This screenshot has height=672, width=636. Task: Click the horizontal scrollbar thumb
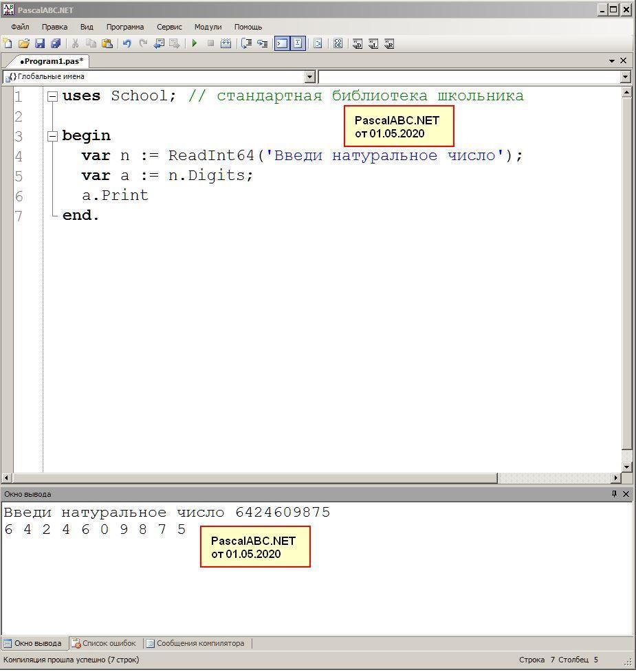pyautogui.click(x=255, y=478)
